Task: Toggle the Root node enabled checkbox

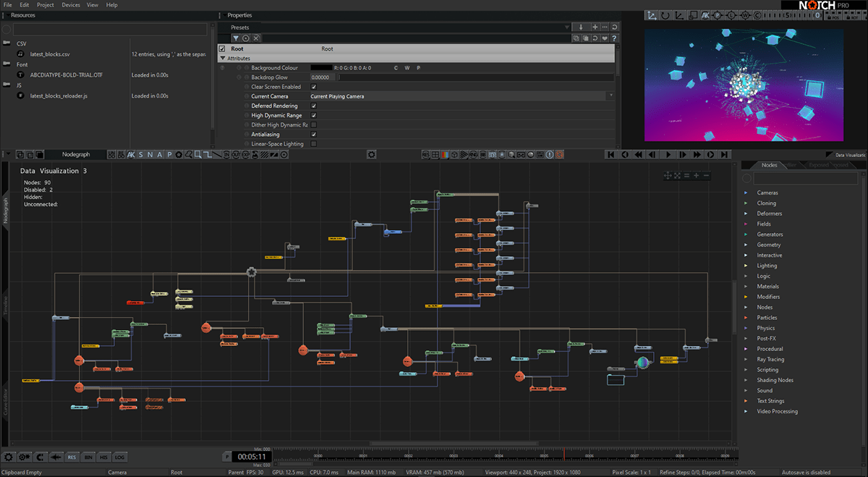Action: coord(222,48)
